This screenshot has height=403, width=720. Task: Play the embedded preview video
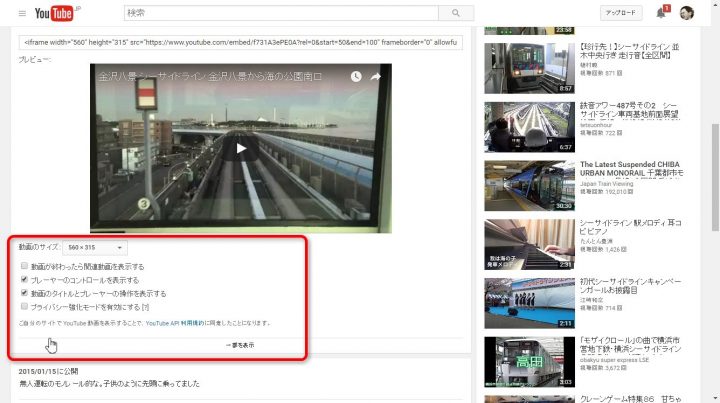[241, 148]
